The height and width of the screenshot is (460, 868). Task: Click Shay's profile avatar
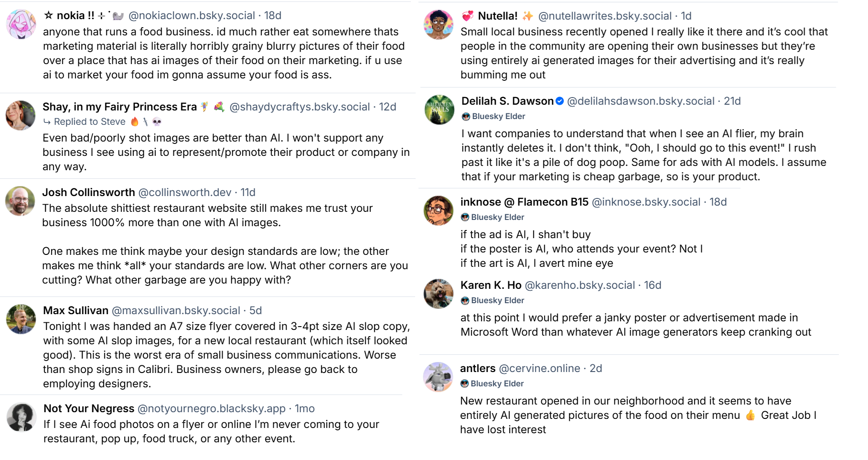21,115
